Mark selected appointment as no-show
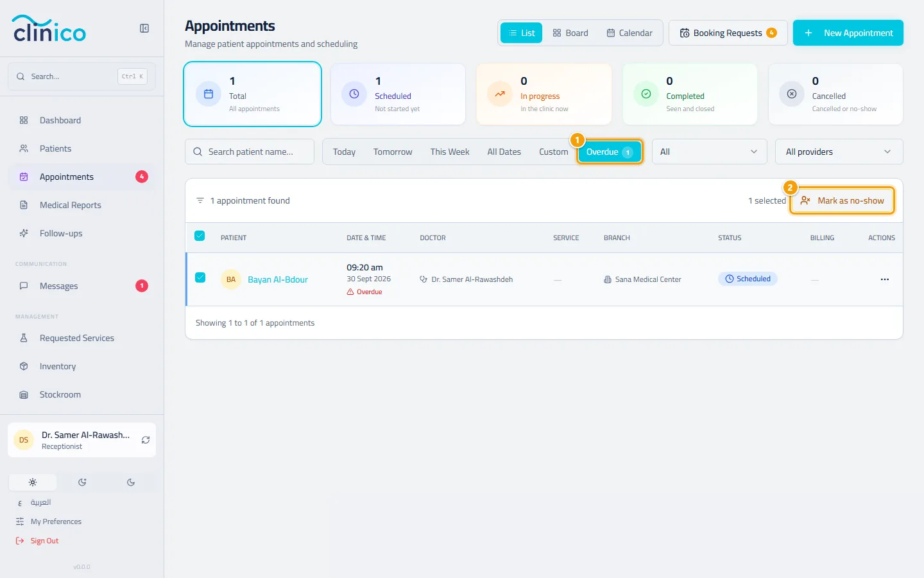 [x=842, y=200]
